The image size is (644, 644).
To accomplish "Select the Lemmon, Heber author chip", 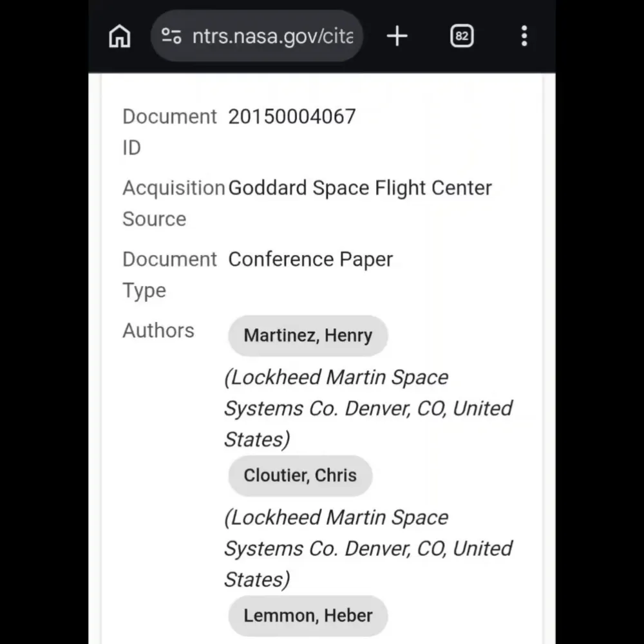I will (x=308, y=616).
